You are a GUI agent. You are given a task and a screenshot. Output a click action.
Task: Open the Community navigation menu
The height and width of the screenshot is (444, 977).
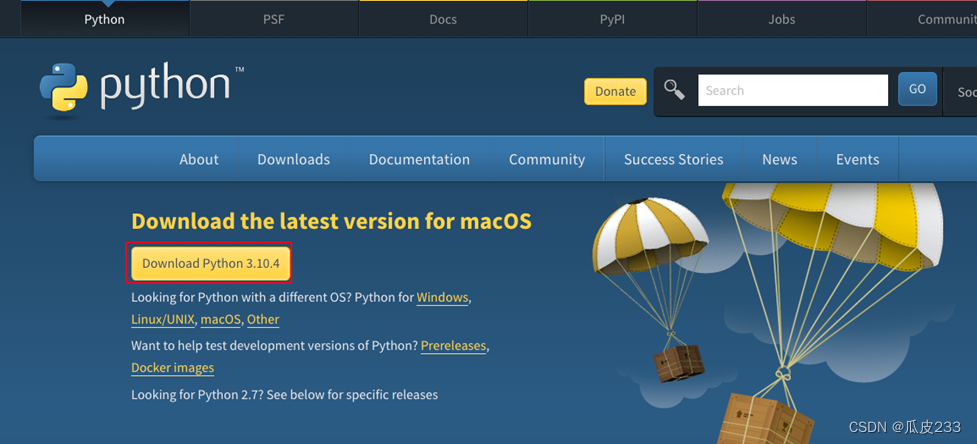click(547, 159)
